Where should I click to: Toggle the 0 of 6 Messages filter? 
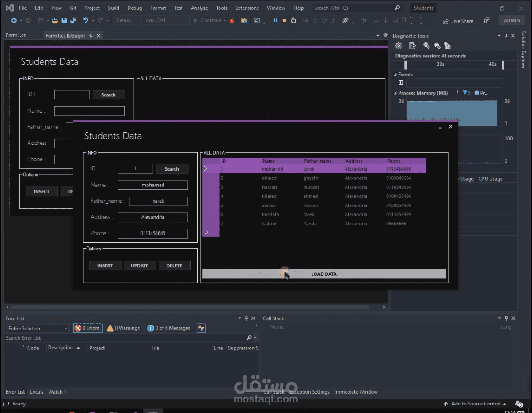(x=169, y=328)
